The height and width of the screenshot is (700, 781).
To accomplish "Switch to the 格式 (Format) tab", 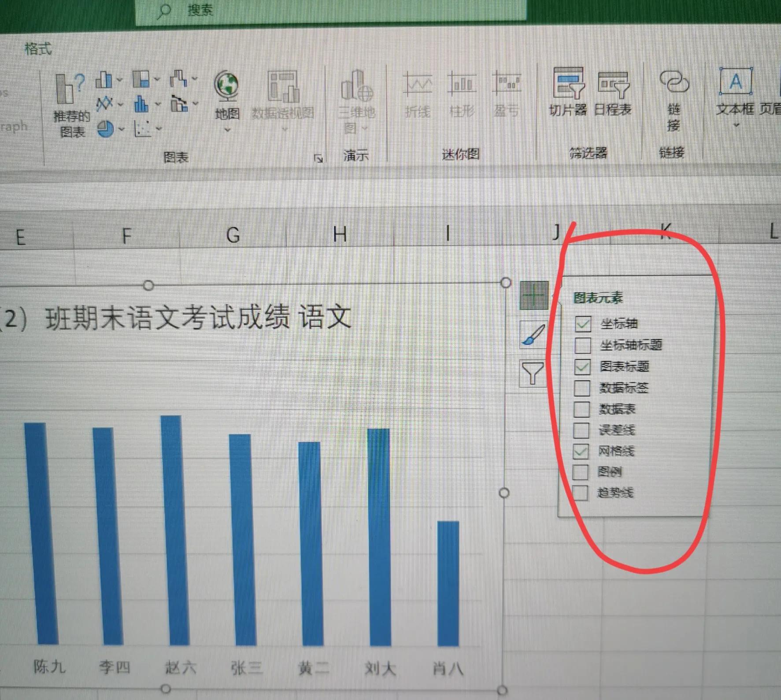I will tap(38, 49).
